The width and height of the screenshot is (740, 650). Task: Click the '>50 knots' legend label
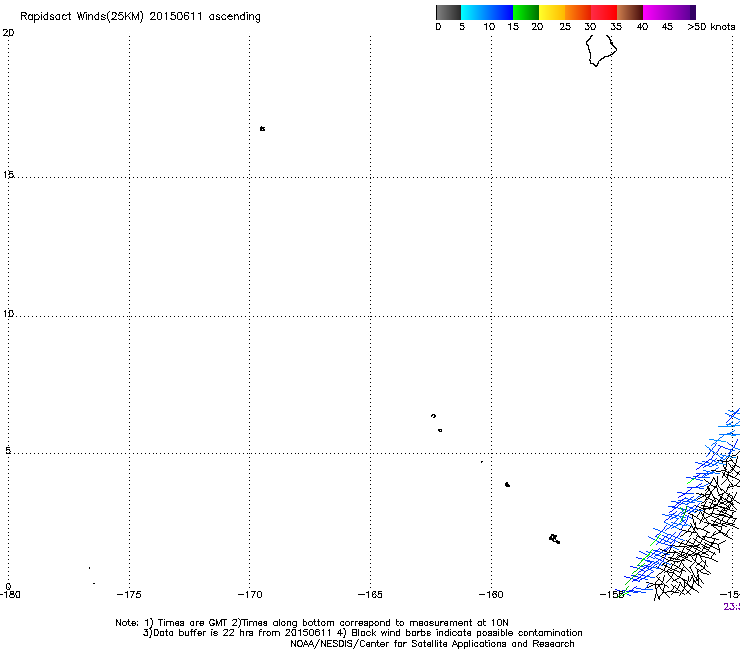pyautogui.click(x=711, y=27)
